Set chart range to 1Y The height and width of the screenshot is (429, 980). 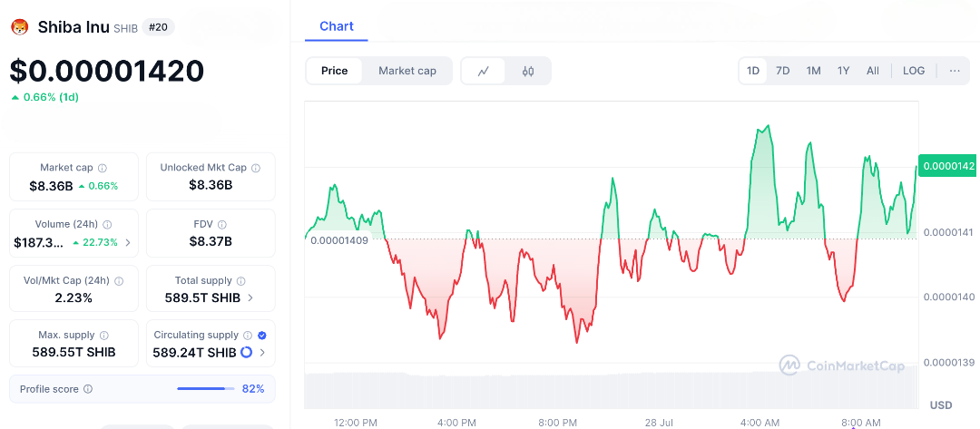tap(843, 71)
